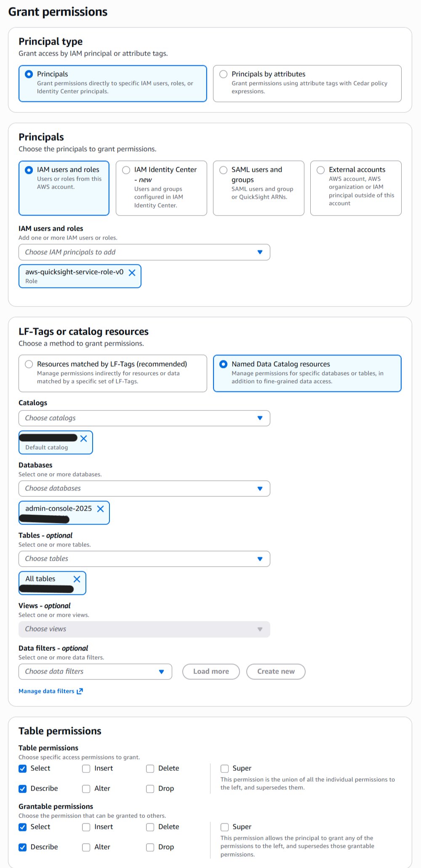Choose IAM Identity Center principal type
421x868 pixels.
point(126,170)
